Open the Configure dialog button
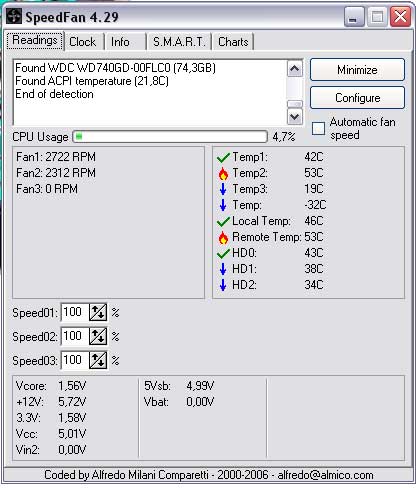 (x=357, y=98)
